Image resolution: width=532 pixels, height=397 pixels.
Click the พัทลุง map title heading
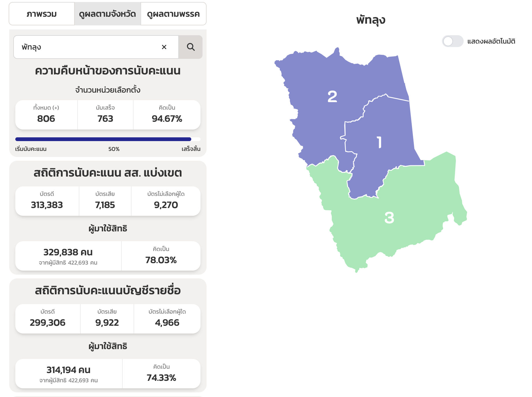pos(371,20)
